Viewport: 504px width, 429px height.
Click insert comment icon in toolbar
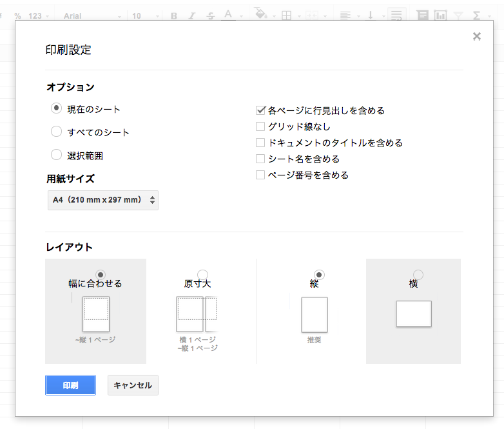pos(422,15)
